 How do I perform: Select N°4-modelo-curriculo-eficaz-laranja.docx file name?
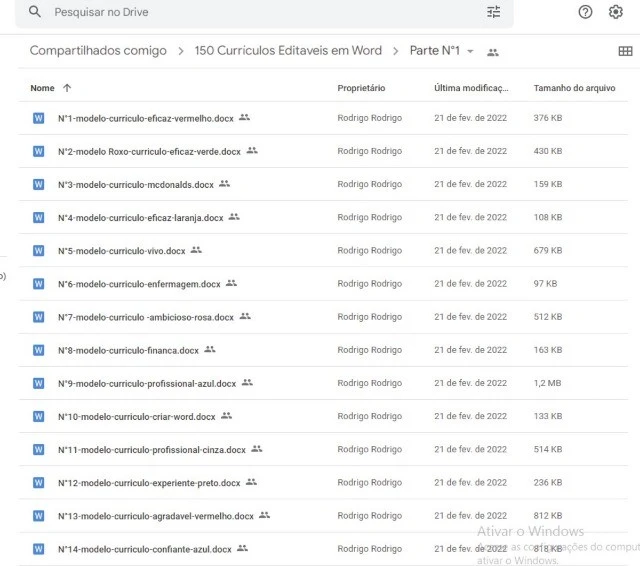tap(141, 218)
